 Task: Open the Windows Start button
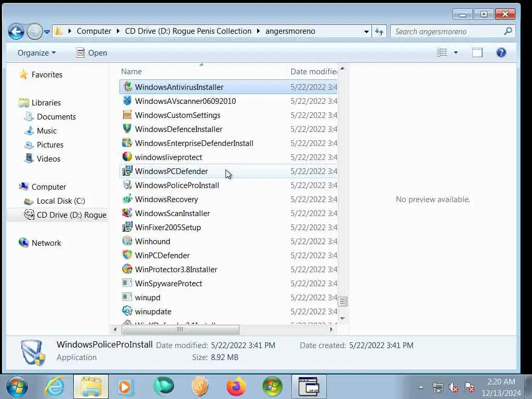click(x=17, y=387)
